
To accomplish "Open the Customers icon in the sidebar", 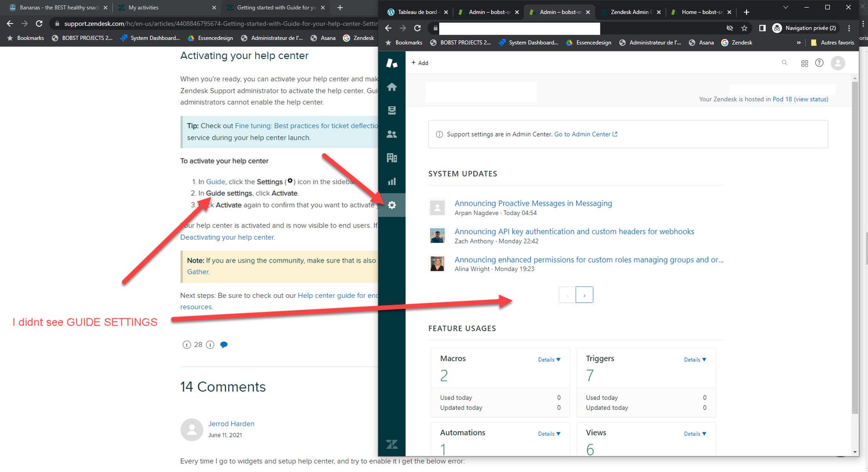I will click(x=392, y=133).
